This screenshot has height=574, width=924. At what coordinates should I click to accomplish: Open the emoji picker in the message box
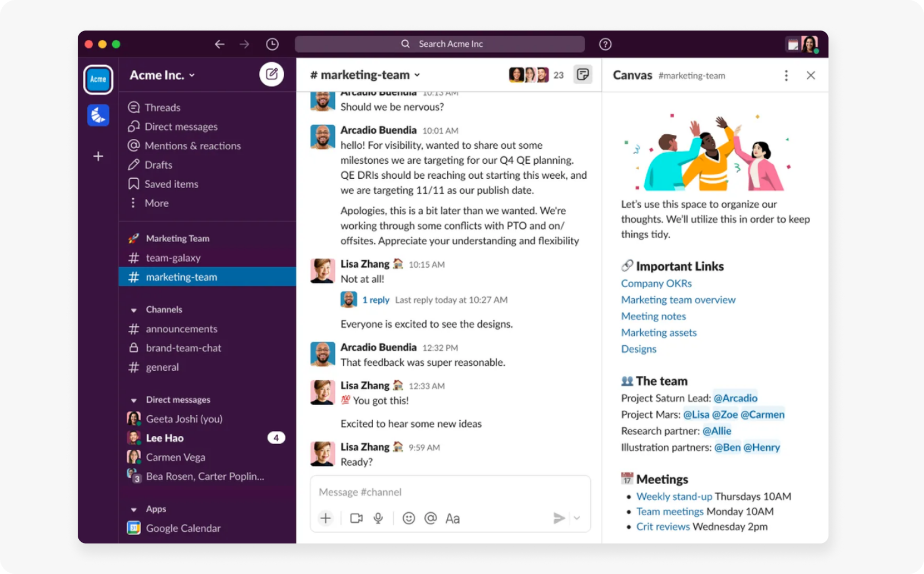(x=409, y=518)
